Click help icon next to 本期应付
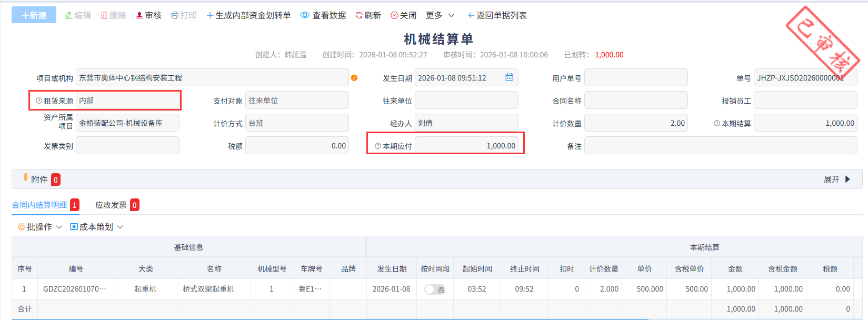 point(378,146)
